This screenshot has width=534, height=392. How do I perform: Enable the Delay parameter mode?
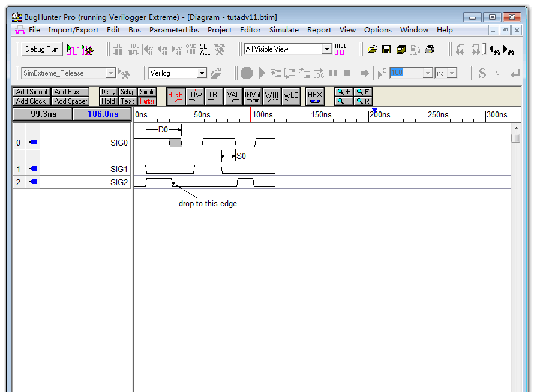[x=108, y=92]
